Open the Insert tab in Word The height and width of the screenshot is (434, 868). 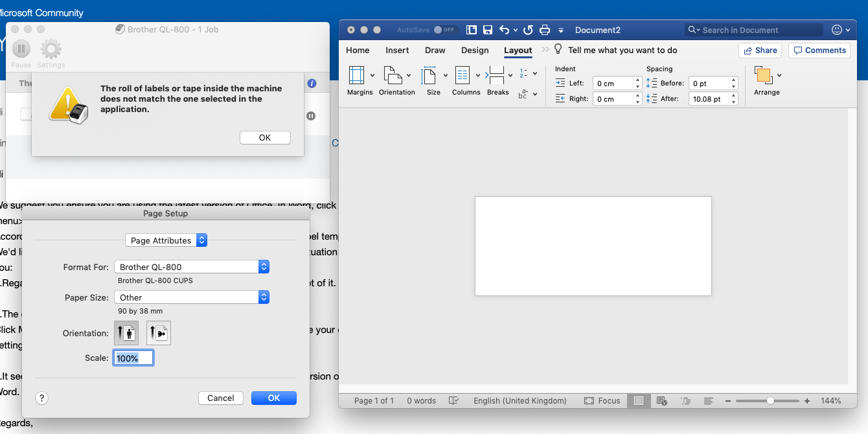pos(397,50)
